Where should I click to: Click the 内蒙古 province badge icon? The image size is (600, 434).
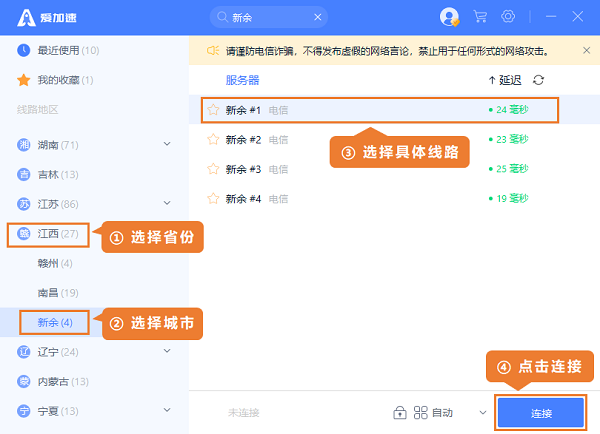coord(24,382)
